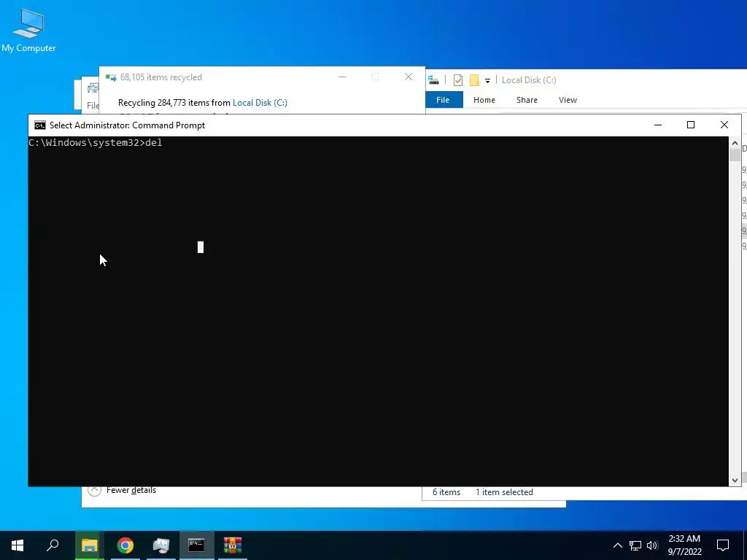Open the clock showing 2:32 AM
The image size is (747, 560).
(x=684, y=545)
